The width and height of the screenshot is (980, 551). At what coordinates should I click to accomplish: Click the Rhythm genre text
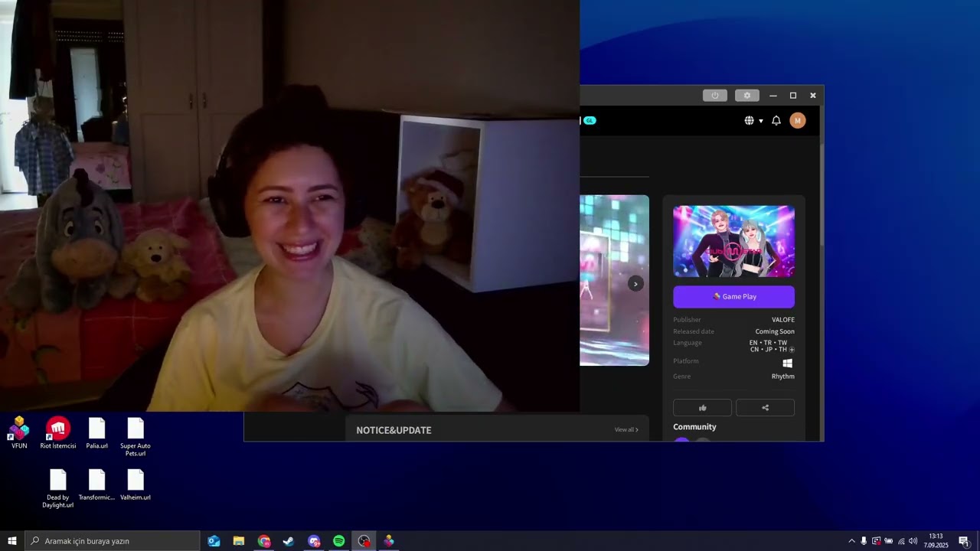click(783, 377)
